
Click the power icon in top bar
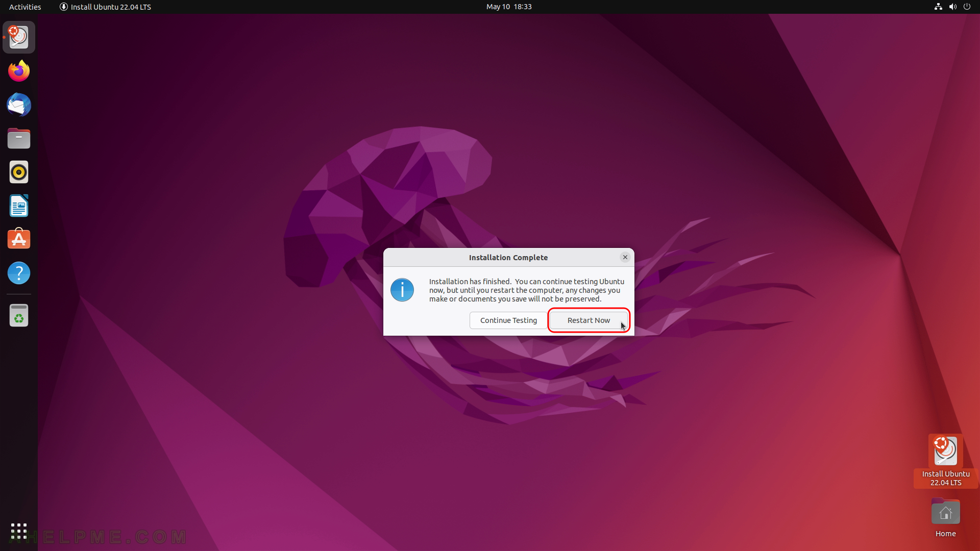(967, 7)
